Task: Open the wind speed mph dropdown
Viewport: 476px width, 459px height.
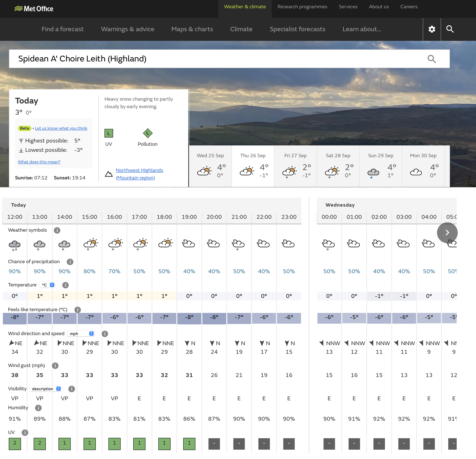Action: [x=81, y=334]
